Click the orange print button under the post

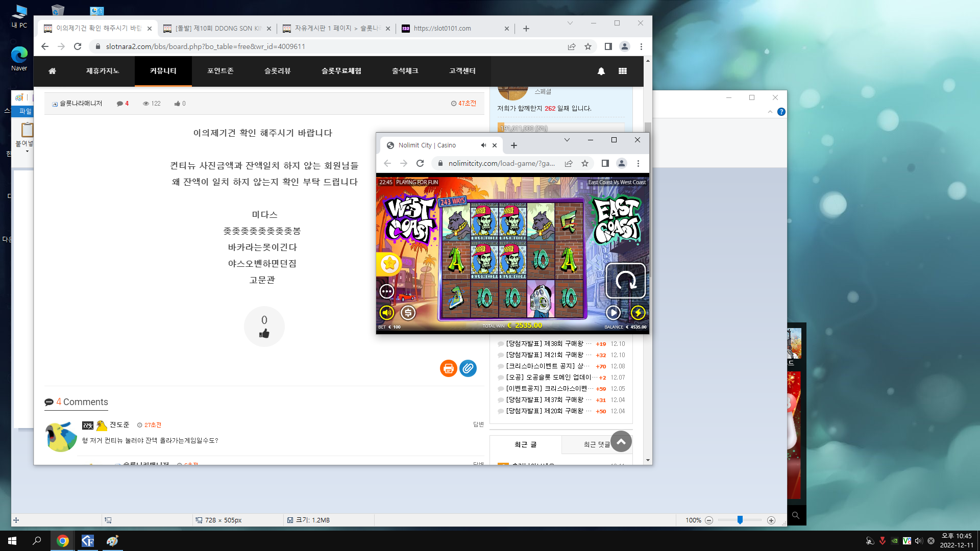click(x=448, y=368)
